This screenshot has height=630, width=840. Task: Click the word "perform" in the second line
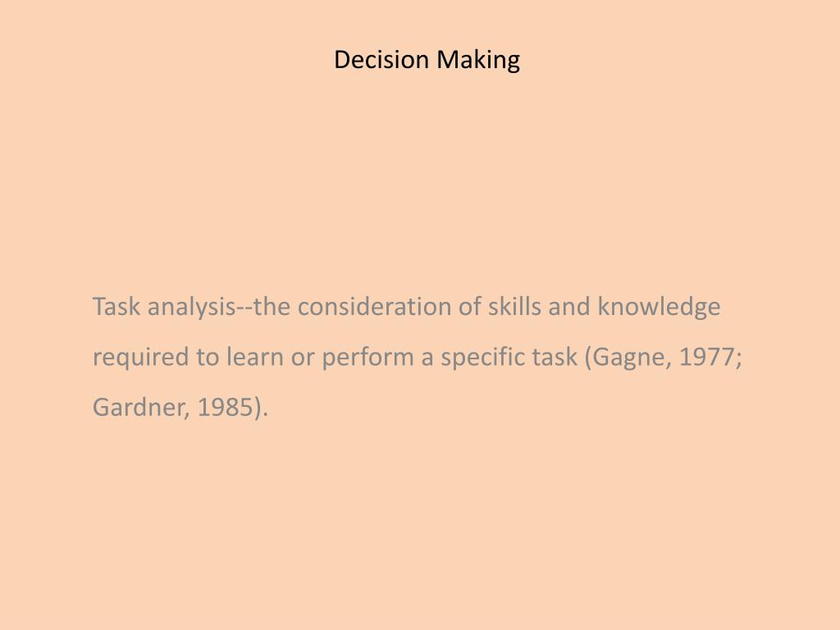367,358
